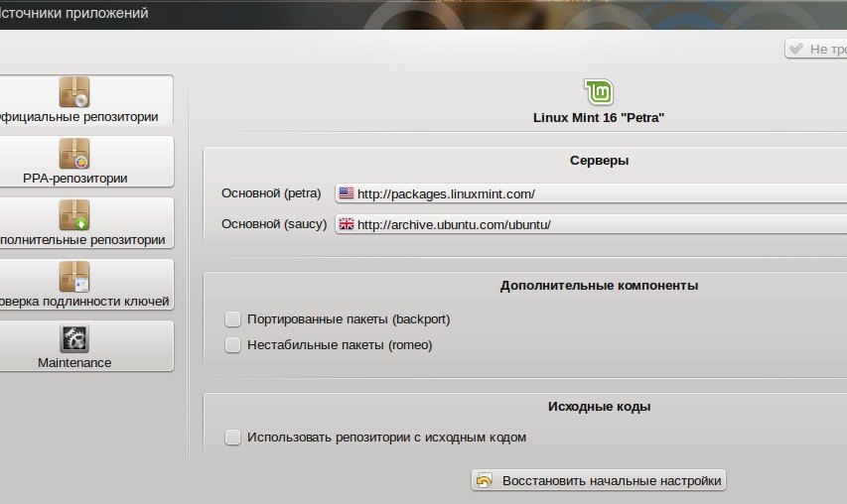Click the Серверы section heading
Image resolution: width=847 pixels, height=504 pixels.
[x=599, y=161]
